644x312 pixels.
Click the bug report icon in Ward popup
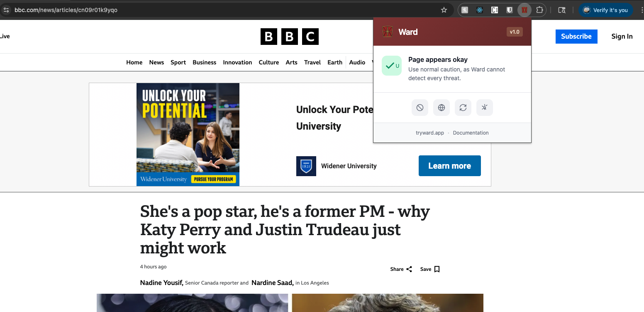485,108
